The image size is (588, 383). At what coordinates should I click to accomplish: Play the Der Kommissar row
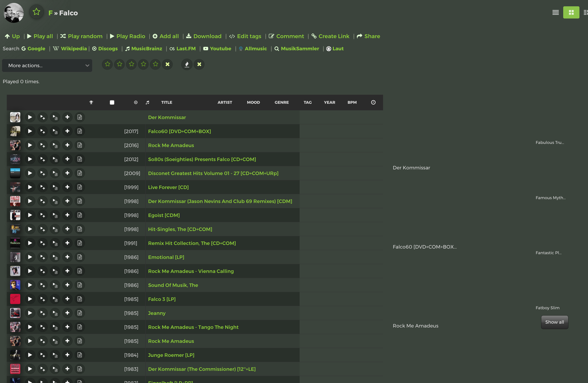(x=30, y=117)
